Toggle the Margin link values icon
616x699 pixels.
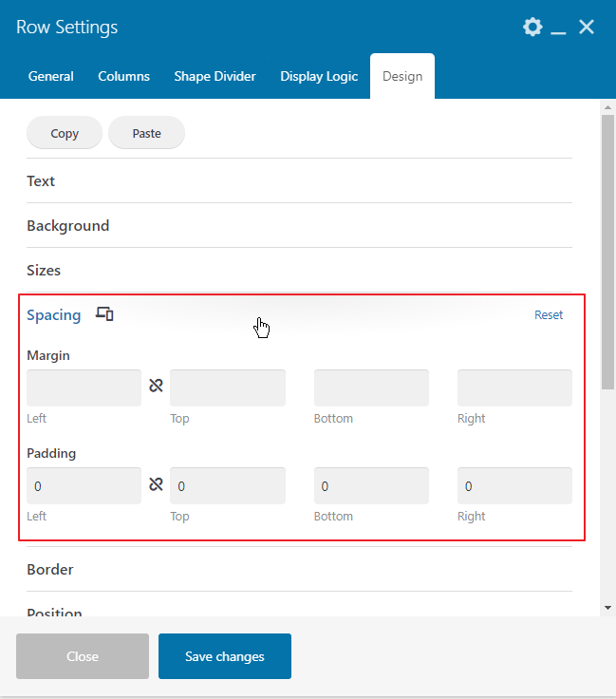point(156,386)
